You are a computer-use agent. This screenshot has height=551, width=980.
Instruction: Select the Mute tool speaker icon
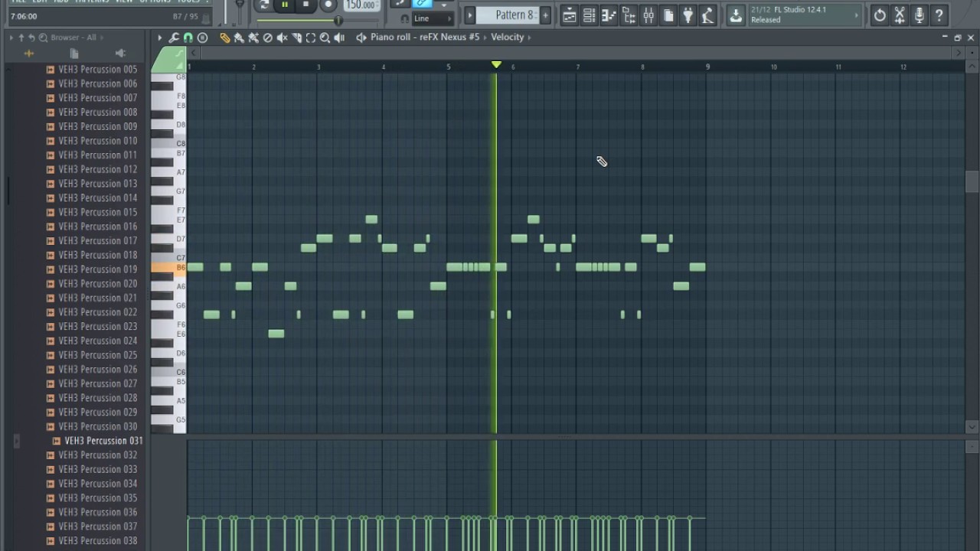[x=282, y=37]
